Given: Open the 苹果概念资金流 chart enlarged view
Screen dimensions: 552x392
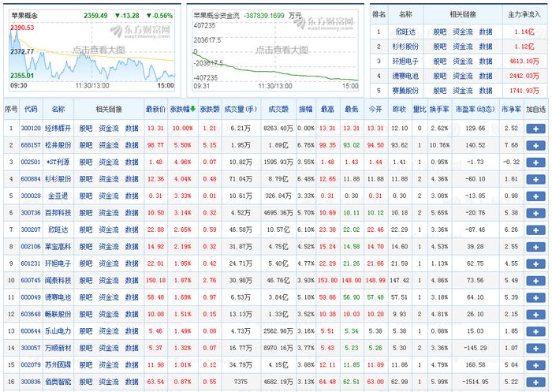Looking at the screenshot, I should pos(275,50).
